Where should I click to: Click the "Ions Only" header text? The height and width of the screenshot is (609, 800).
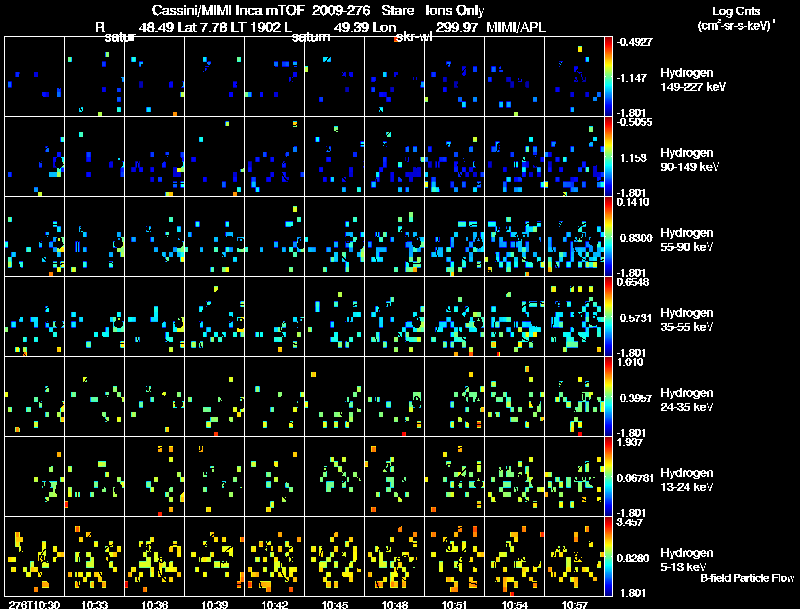[455, 11]
